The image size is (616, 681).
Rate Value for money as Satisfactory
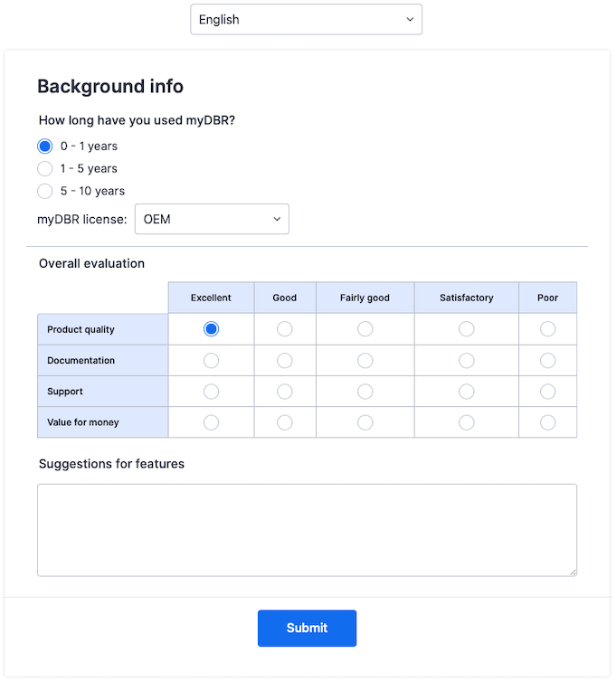pyautogui.click(x=467, y=422)
